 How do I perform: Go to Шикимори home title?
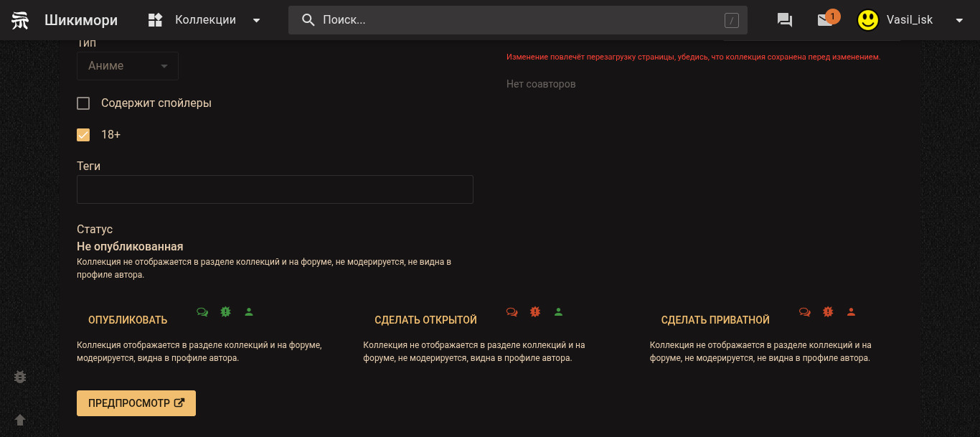(81, 20)
